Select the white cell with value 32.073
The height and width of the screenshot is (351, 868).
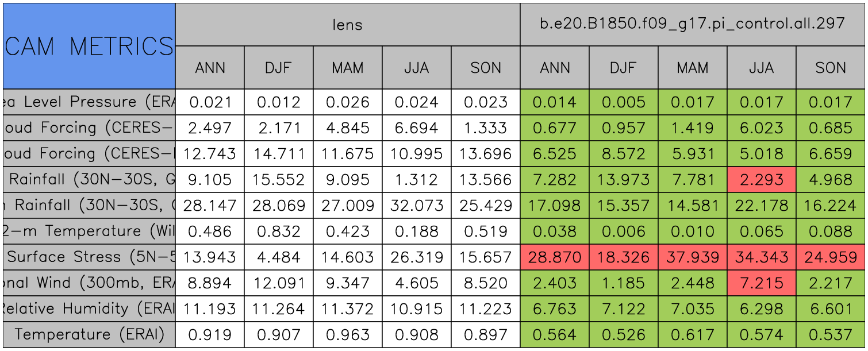417,206
